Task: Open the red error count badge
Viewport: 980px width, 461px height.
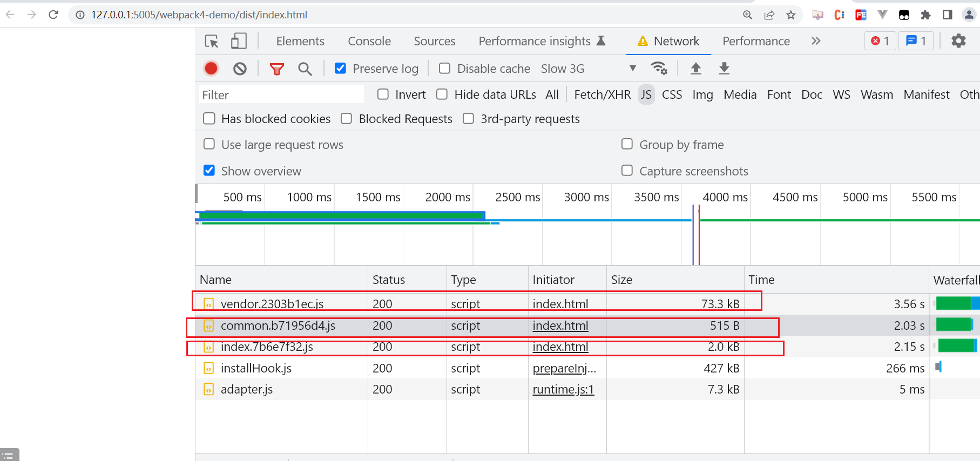Action: coord(880,41)
